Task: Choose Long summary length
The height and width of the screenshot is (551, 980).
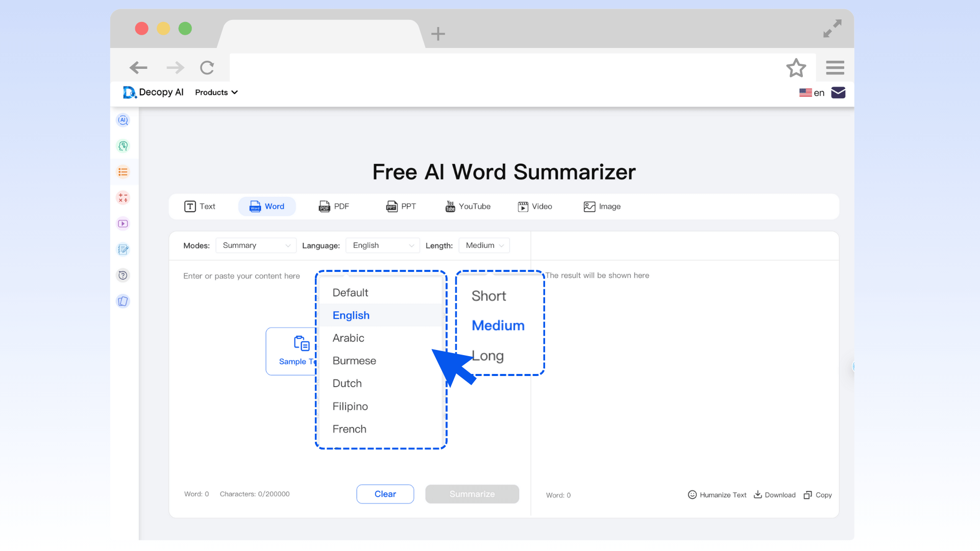Action: pos(487,356)
